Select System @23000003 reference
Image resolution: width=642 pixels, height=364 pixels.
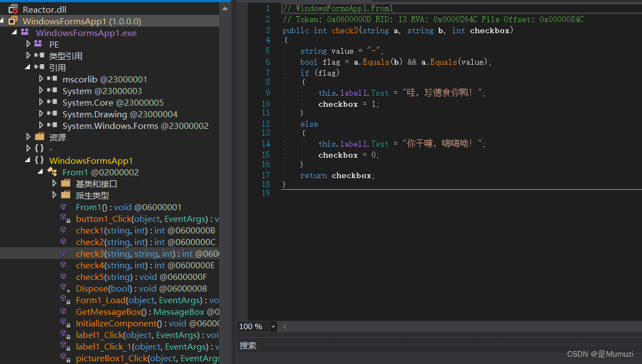[102, 91]
